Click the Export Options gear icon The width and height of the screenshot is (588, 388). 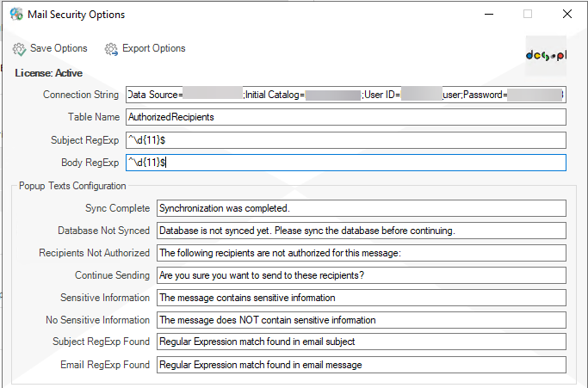point(111,49)
